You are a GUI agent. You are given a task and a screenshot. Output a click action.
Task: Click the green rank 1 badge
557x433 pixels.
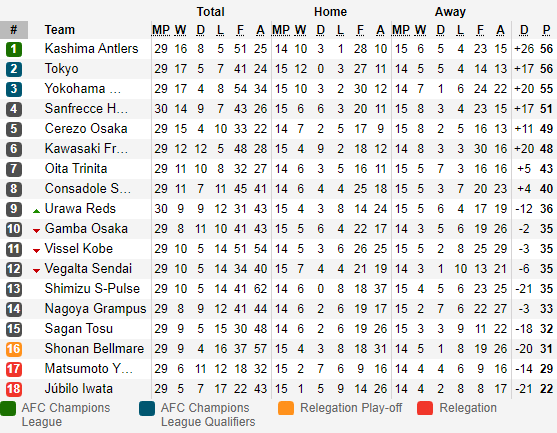click(x=14, y=49)
